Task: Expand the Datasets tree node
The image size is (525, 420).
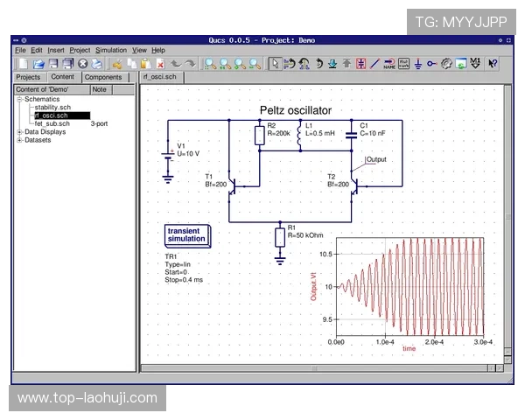Action: [x=19, y=140]
